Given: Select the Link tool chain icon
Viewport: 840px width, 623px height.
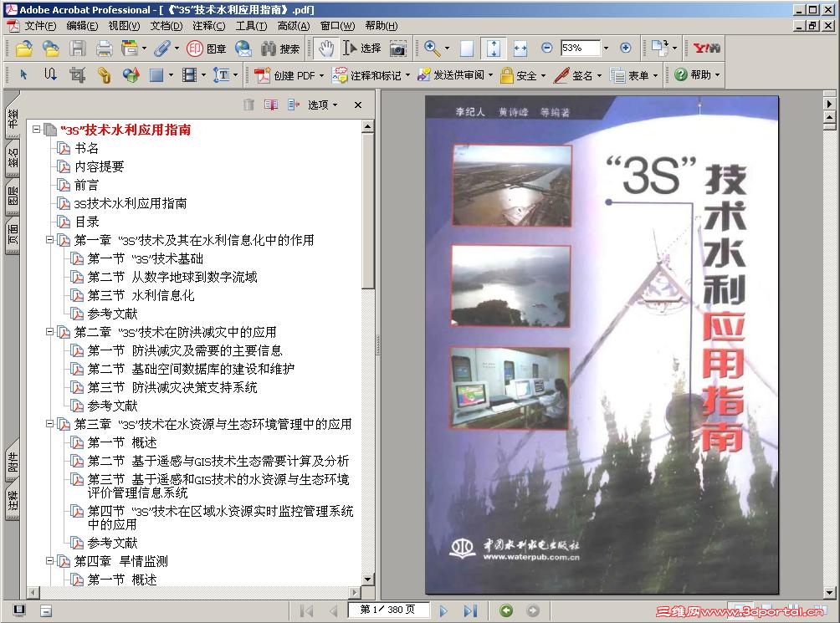Looking at the screenshot, I should 105,75.
